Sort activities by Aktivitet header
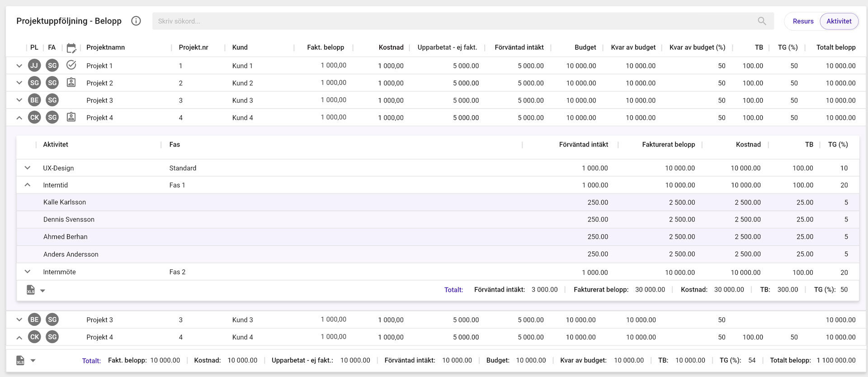 pyautogui.click(x=56, y=145)
